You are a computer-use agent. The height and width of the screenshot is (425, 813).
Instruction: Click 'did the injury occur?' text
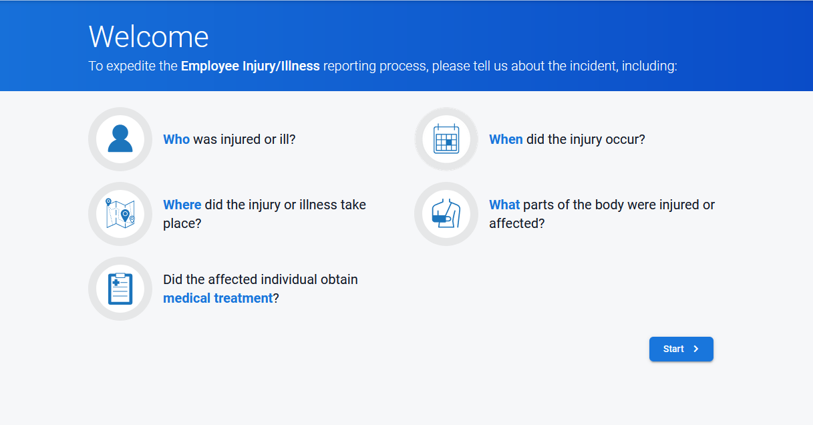click(x=586, y=140)
